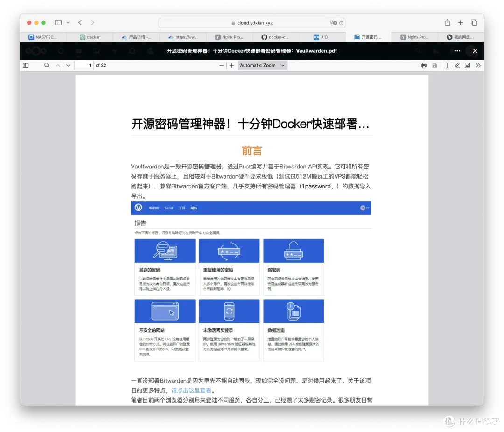Switch to the 产品详情 tab
Image resolution: width=504 pixels, height=432 pixels.
click(136, 37)
